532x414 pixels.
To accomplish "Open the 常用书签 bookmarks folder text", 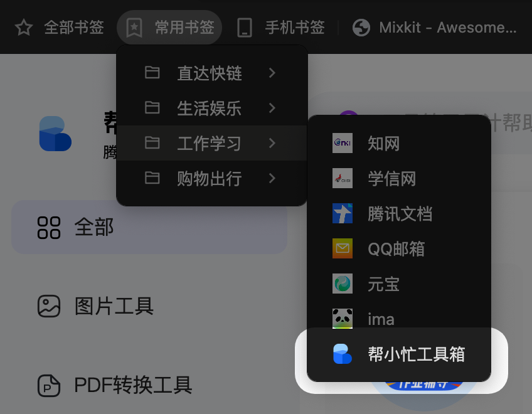I will [184, 28].
